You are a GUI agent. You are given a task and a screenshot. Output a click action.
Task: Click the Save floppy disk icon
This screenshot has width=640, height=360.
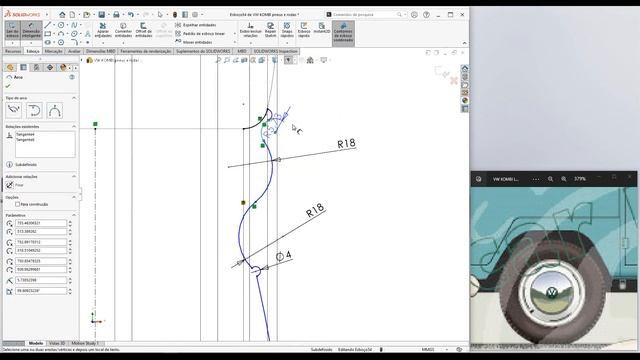click(102, 15)
